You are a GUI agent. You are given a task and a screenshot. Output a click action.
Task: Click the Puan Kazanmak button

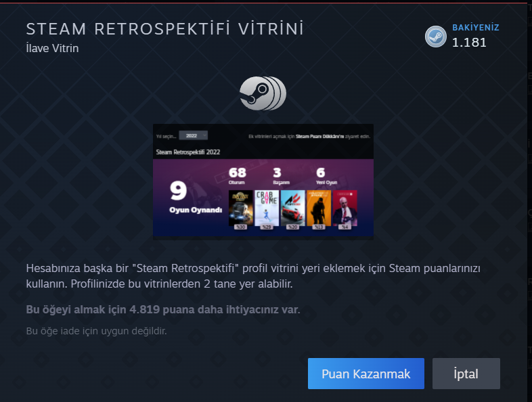point(366,374)
